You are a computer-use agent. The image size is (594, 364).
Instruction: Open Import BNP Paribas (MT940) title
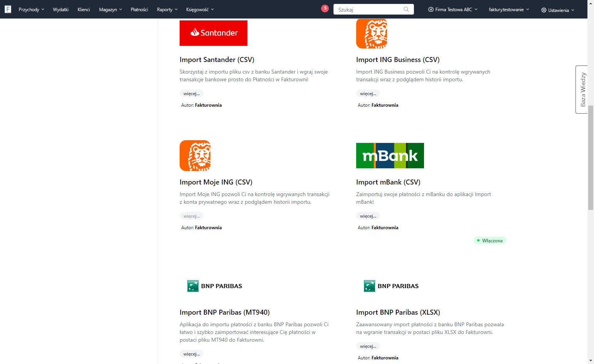[x=225, y=312]
